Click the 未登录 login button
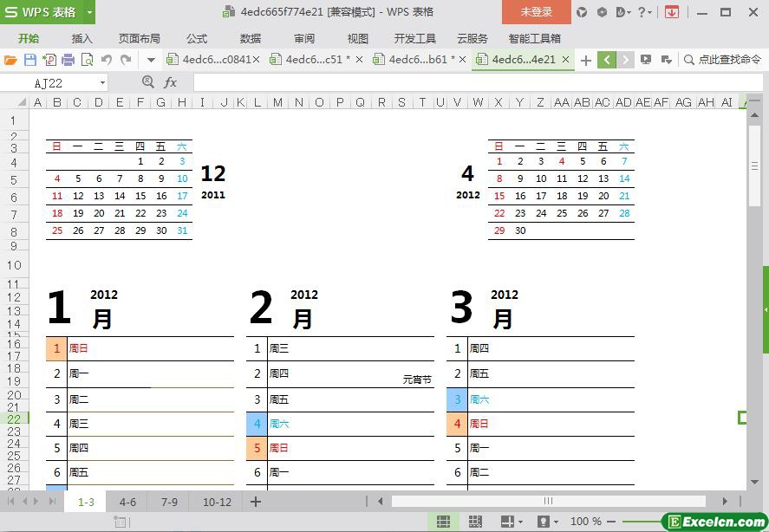The height and width of the screenshot is (532, 769). point(536,12)
